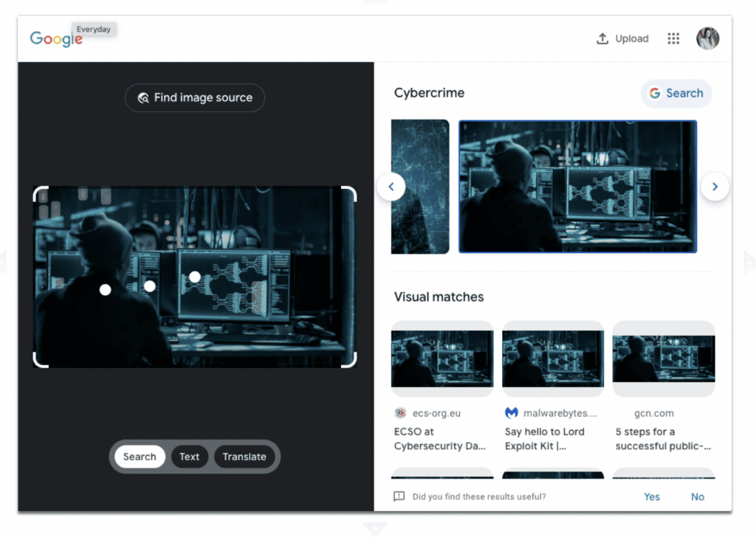Click the white dot on the person's shoulder
Screen dimensions: 756x537
point(105,289)
